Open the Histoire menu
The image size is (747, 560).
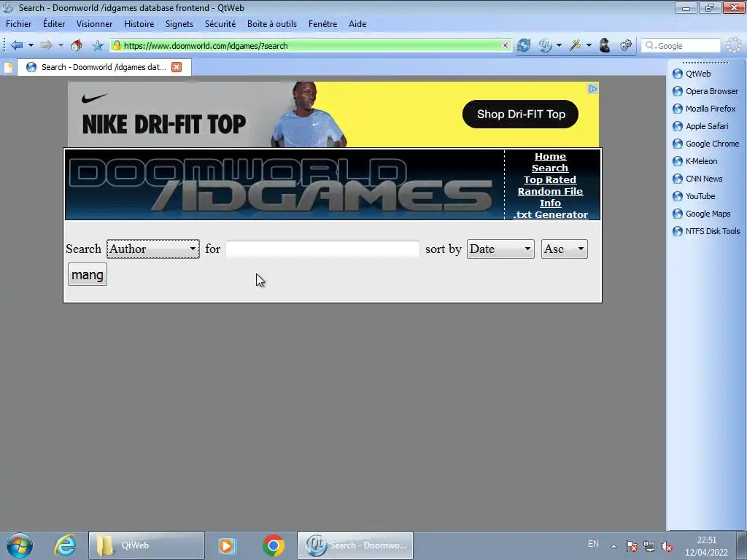139,24
